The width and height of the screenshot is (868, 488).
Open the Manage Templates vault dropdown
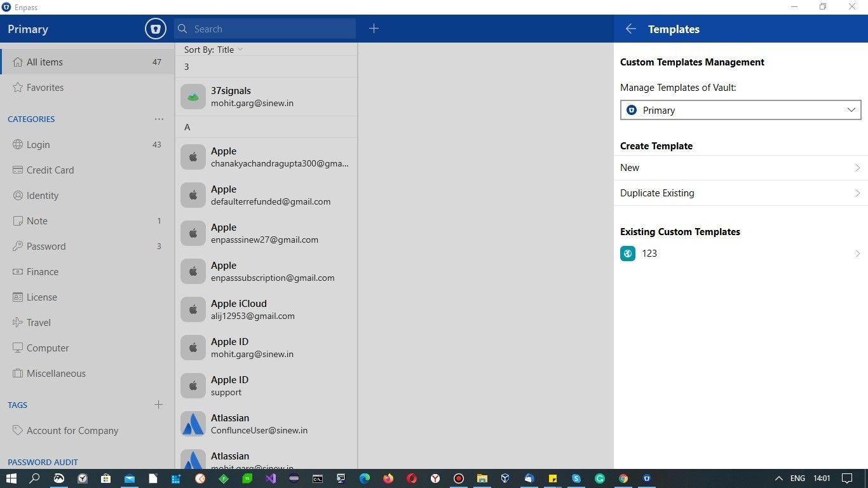tap(741, 110)
